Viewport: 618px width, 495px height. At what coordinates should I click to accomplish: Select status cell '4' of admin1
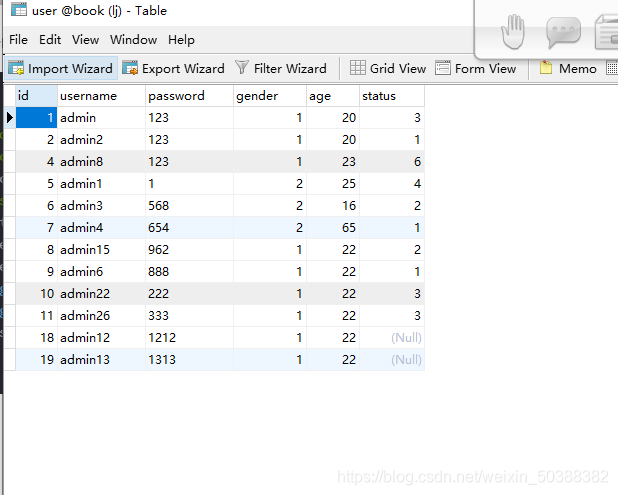click(392, 184)
